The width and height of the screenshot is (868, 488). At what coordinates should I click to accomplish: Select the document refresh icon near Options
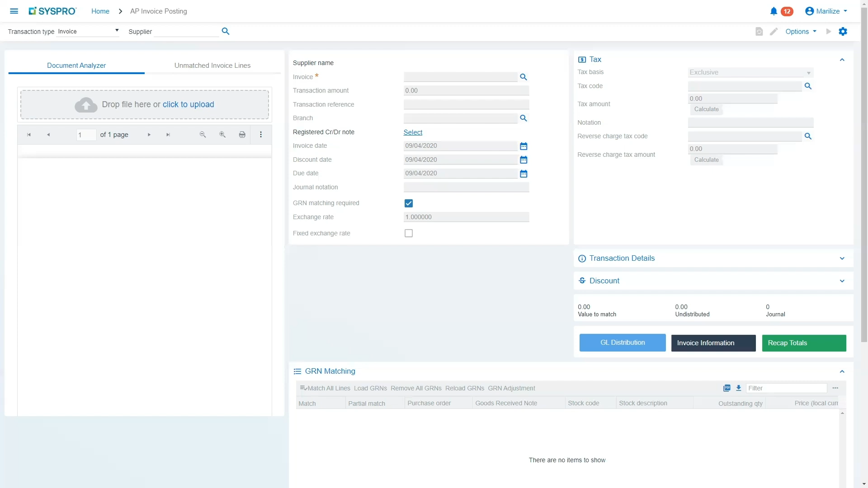pos(759,31)
